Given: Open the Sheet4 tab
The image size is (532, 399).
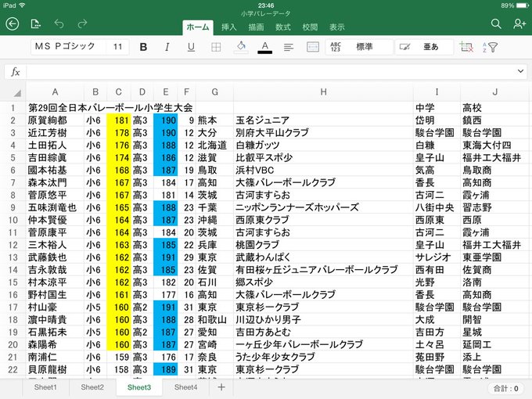Looking at the screenshot, I should (x=185, y=387).
